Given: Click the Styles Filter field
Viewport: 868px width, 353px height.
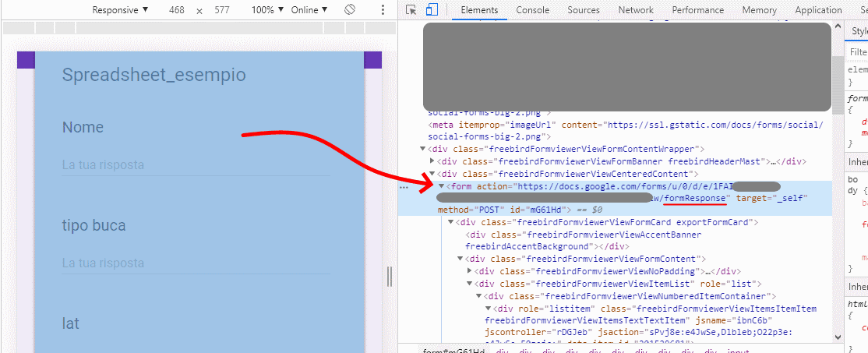Looking at the screenshot, I should click(x=859, y=51).
